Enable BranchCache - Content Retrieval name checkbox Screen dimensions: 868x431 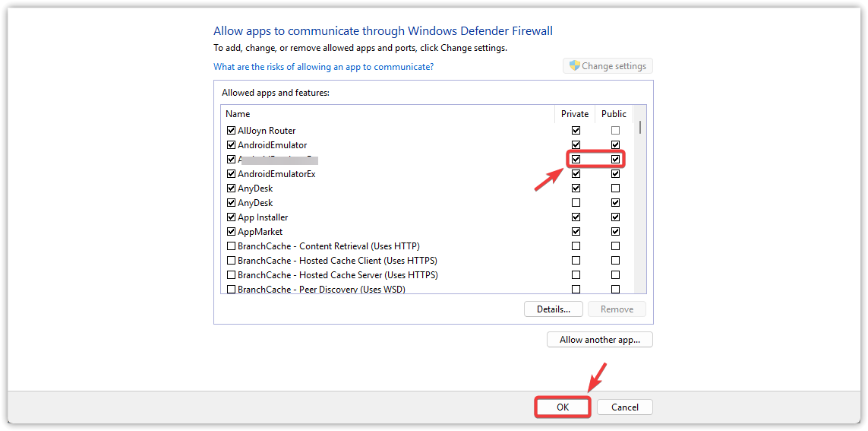click(231, 246)
